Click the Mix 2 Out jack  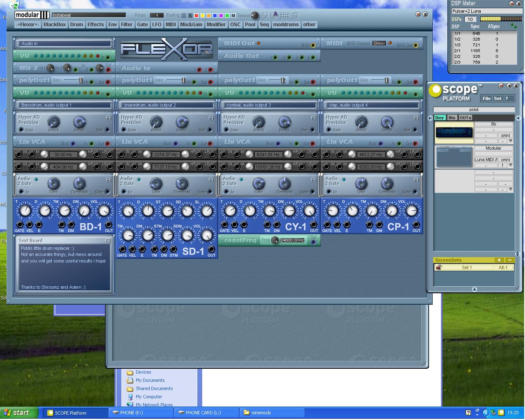(108, 70)
